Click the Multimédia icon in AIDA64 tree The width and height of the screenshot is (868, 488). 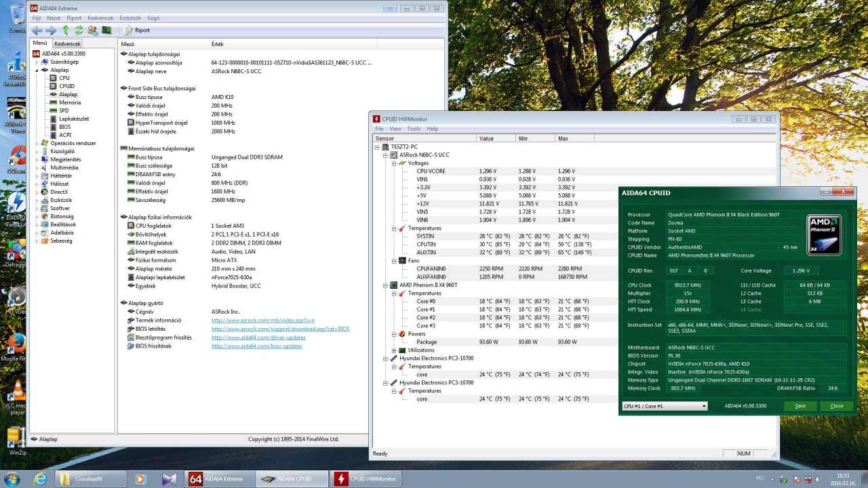(45, 167)
